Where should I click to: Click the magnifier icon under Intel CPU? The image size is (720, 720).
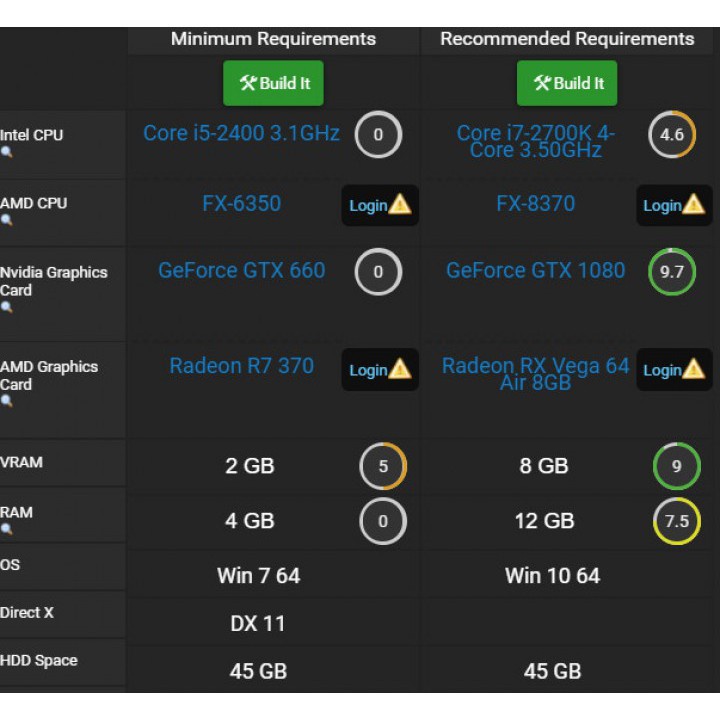click(x=6, y=153)
